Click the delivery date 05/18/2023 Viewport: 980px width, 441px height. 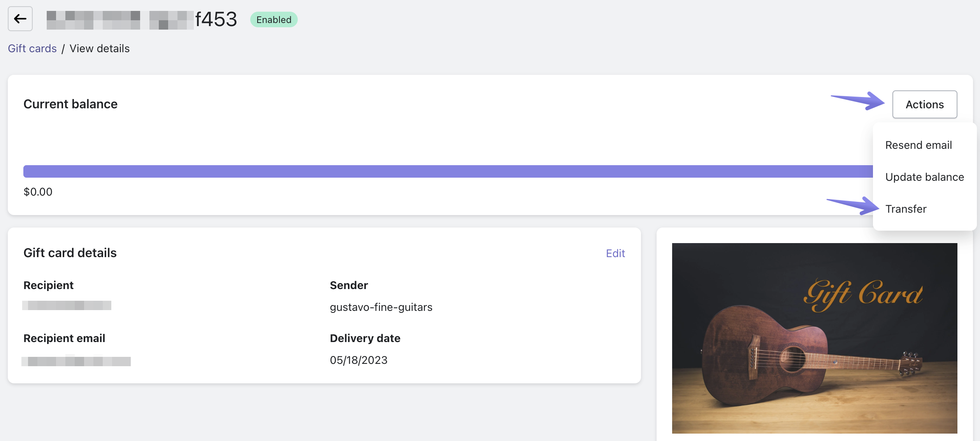point(358,360)
